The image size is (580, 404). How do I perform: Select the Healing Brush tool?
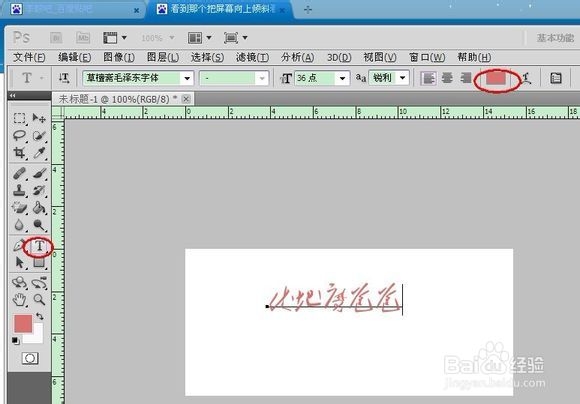click(x=19, y=173)
